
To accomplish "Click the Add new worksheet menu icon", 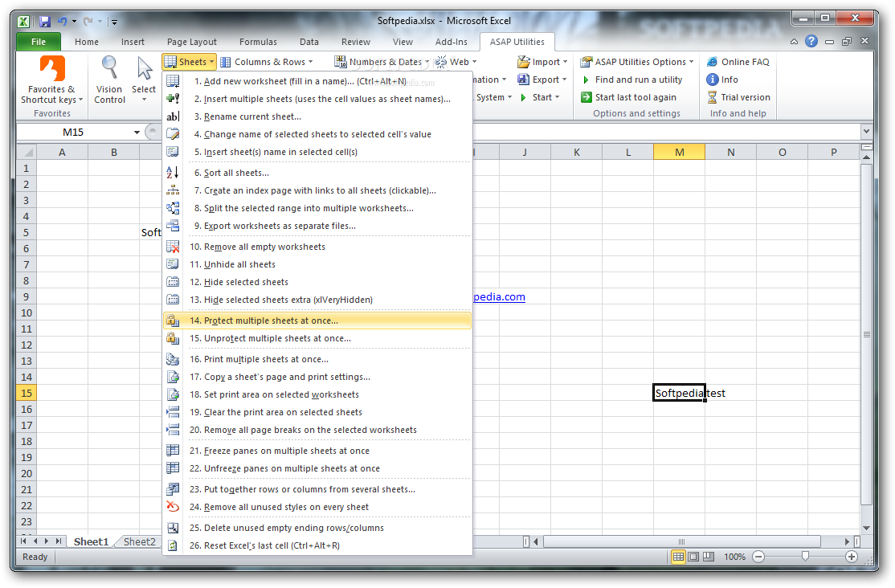I will [173, 81].
